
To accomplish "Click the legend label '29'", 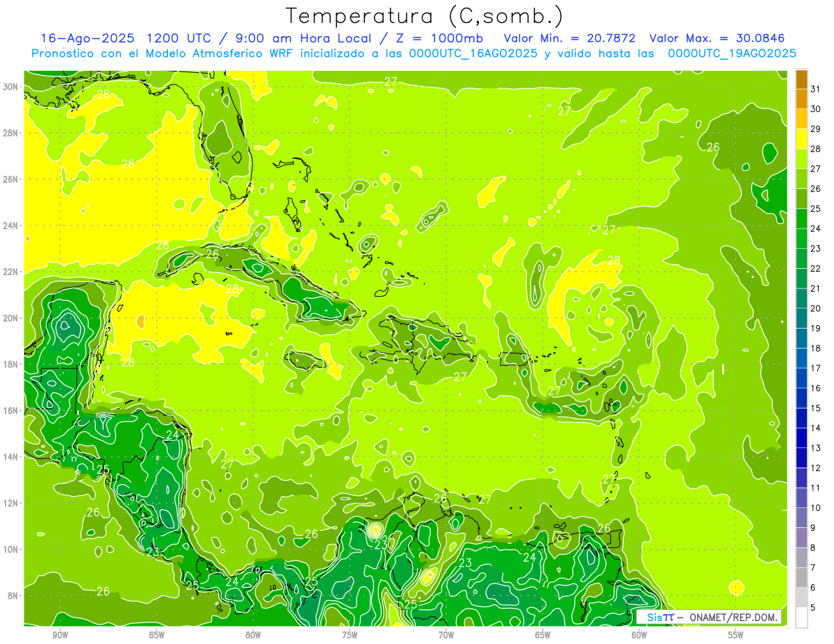I will (x=815, y=129).
